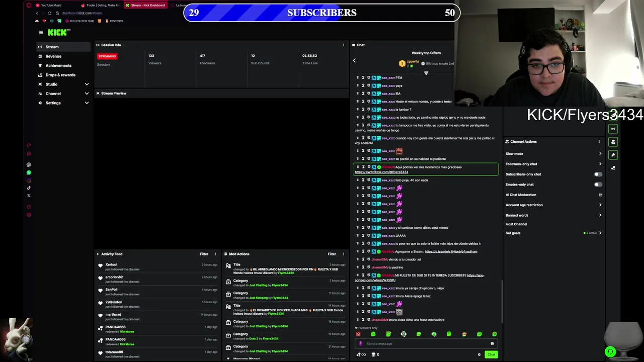Image resolution: width=644 pixels, height=362 pixels.
Task: Click the STREAMING status badge
Action: tap(107, 56)
